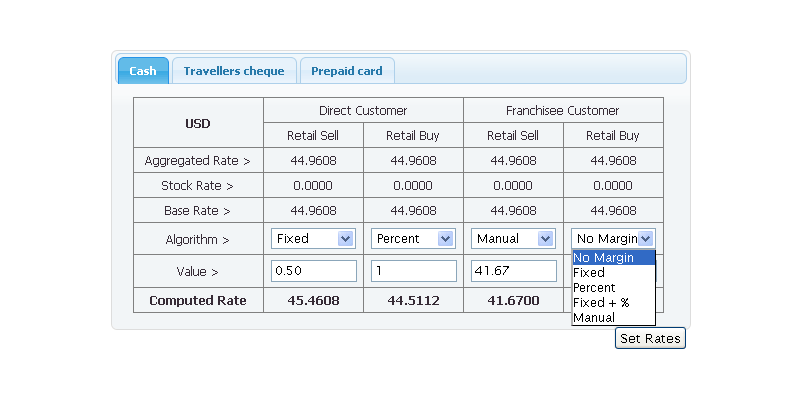Open the Manual algorithm dropdown
Screen dimensions: 800x400
[513, 239]
